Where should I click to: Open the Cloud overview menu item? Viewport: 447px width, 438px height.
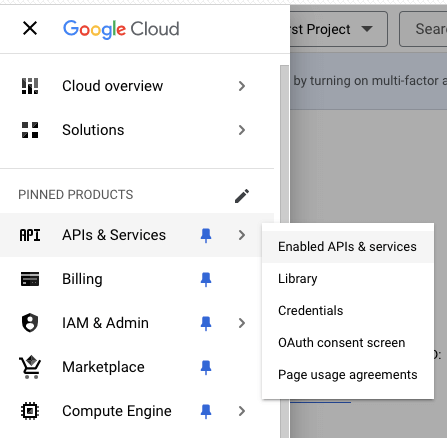[x=137, y=86]
